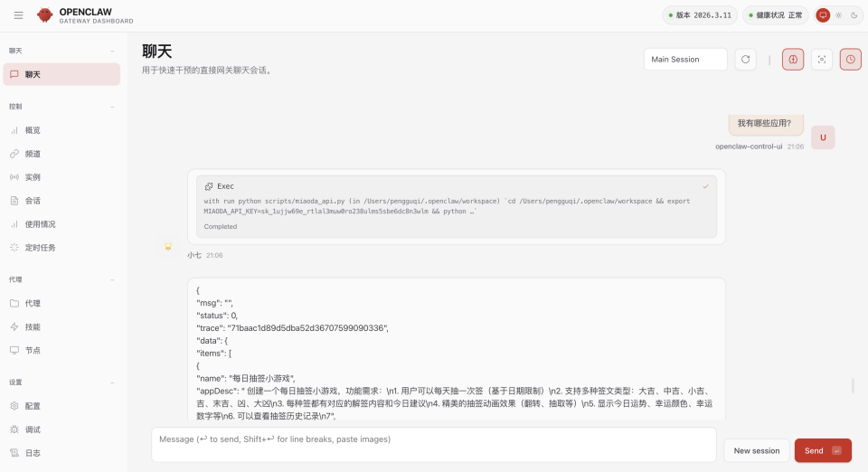868x472 pixels.
Task: Toggle the clock icon button
Action: [x=850, y=60]
